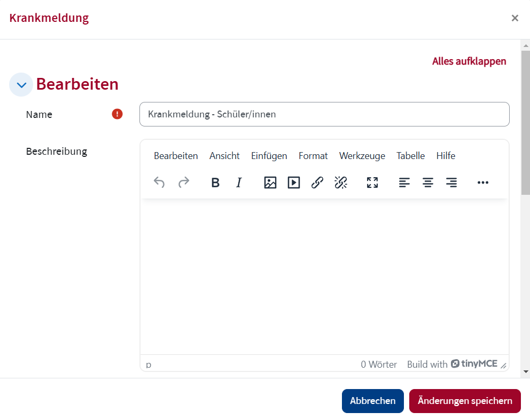Undo the last change in the editor
Screen dimensions: 530x420
(x=159, y=182)
